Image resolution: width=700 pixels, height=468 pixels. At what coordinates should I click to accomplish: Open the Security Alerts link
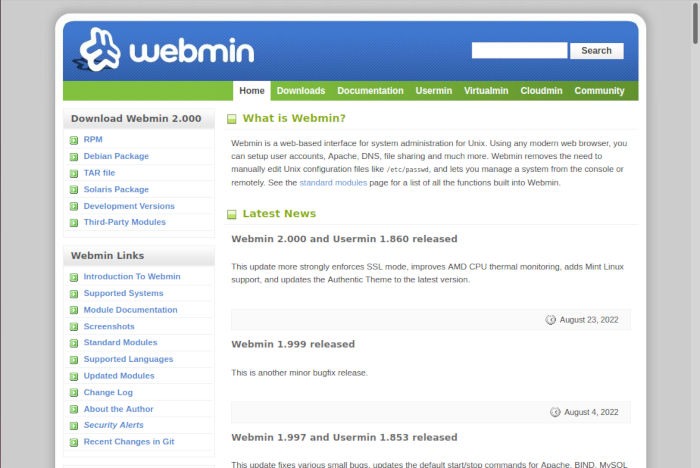coord(113,425)
